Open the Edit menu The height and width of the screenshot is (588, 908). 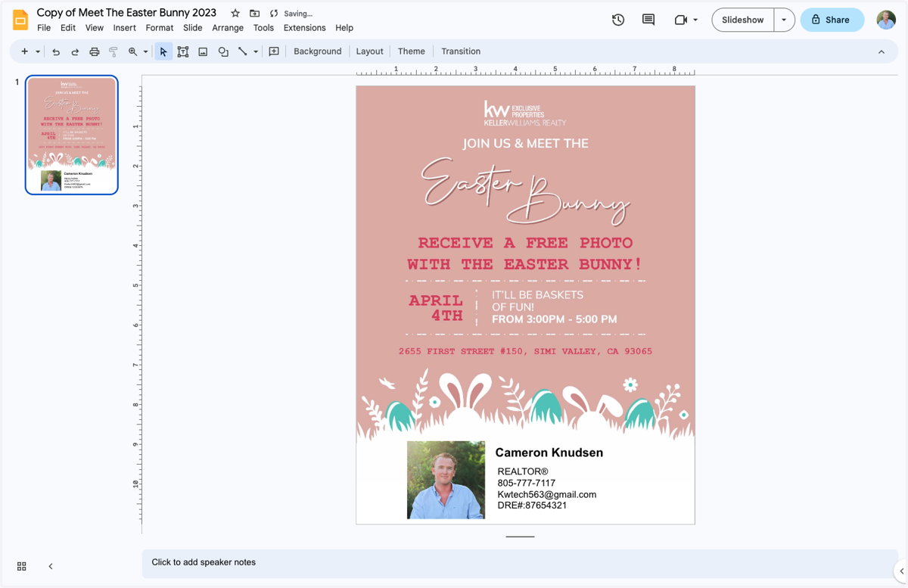click(68, 28)
